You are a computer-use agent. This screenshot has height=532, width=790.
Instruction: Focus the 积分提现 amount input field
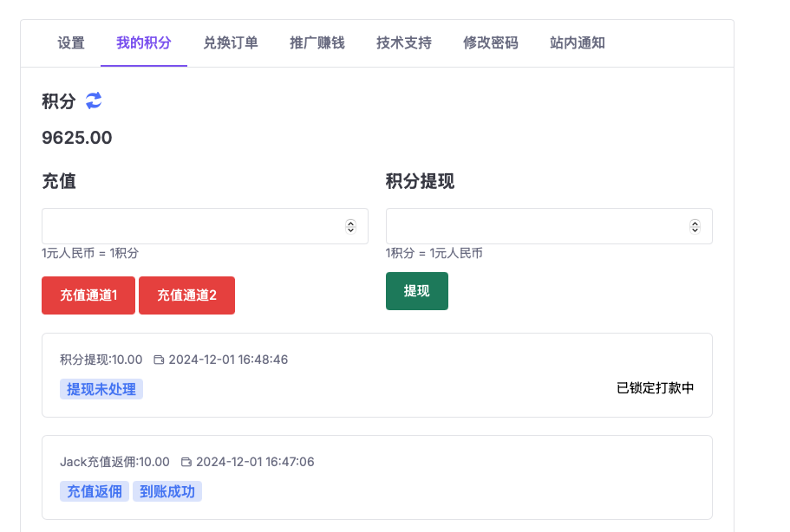(x=535, y=226)
